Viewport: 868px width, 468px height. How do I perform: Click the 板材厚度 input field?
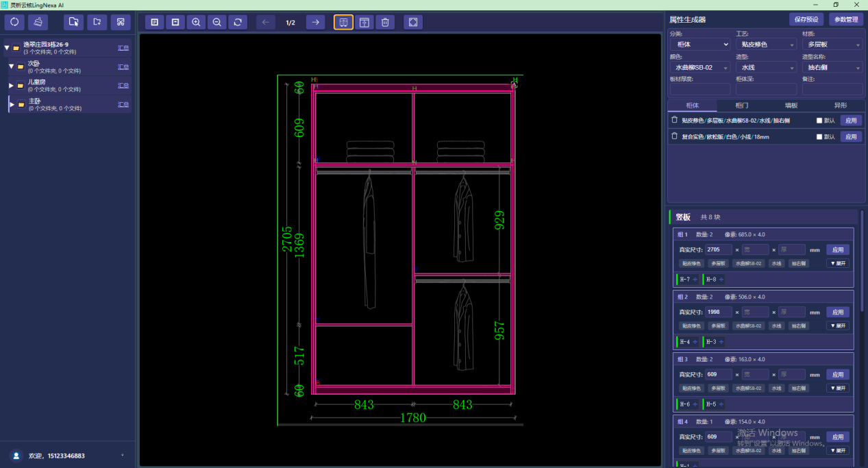click(x=700, y=89)
